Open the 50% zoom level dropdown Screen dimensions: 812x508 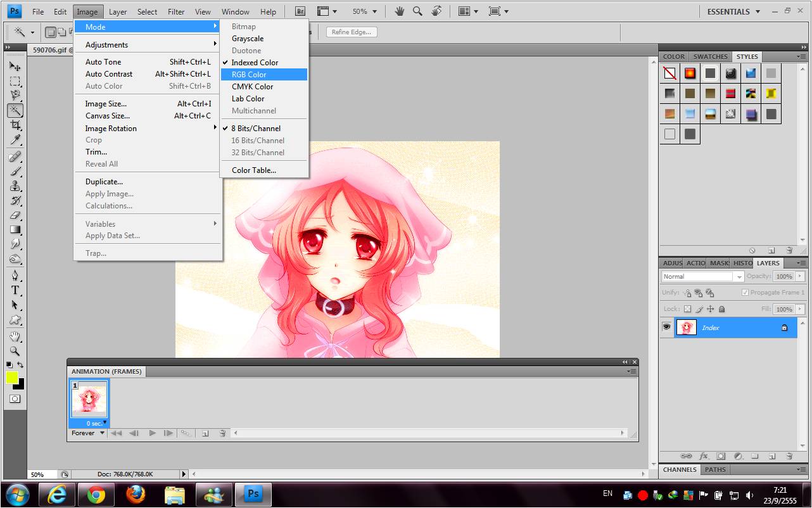point(364,11)
